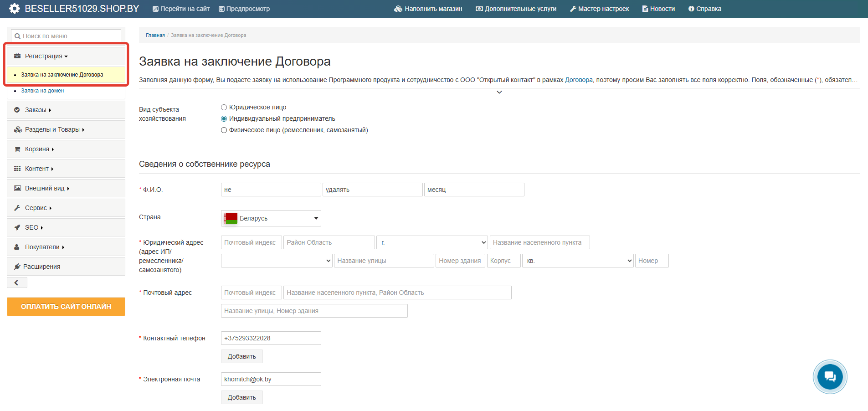The width and height of the screenshot is (868, 411).
Task: Expand the Разделы и Товары menu
Action: click(x=52, y=129)
